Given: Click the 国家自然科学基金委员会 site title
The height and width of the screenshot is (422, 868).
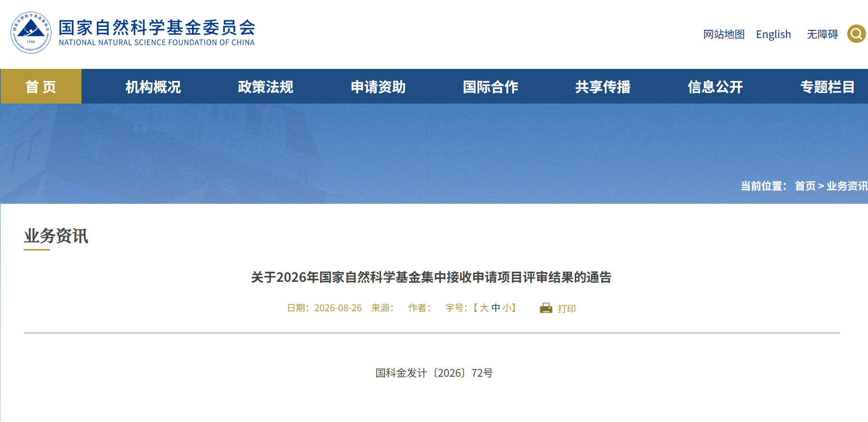Looking at the screenshot, I should click(157, 28).
